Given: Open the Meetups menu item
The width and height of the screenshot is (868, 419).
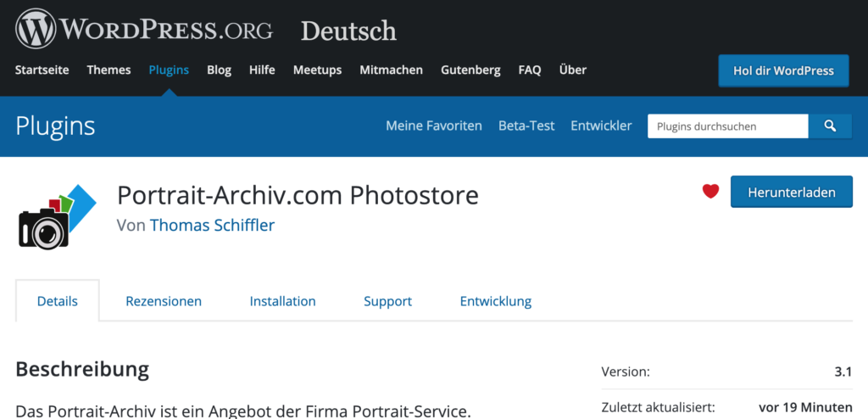Looking at the screenshot, I should [x=317, y=70].
